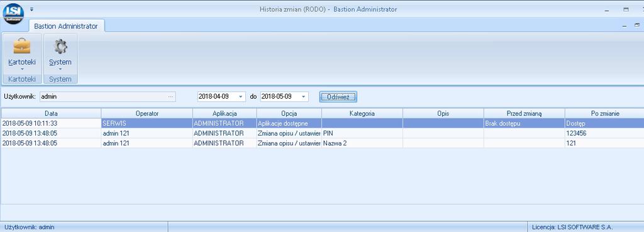
Task: Click the Dostęp cell in Po zmianie
Action: point(604,123)
